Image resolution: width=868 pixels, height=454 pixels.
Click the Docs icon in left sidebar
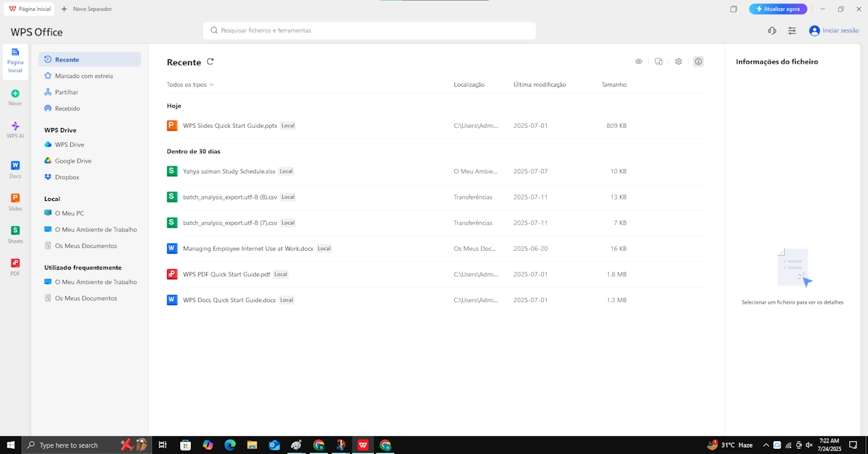[15, 166]
